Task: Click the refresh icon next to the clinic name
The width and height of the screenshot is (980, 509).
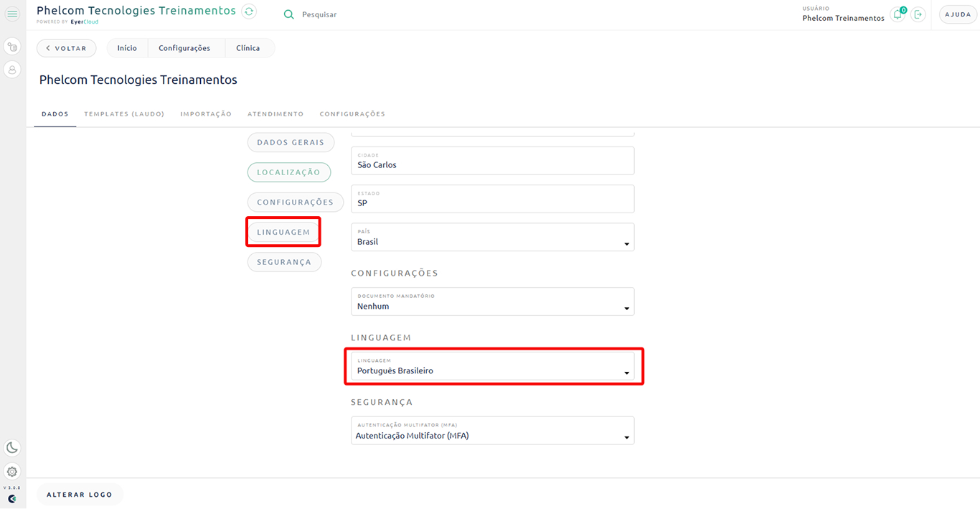Action: click(249, 11)
